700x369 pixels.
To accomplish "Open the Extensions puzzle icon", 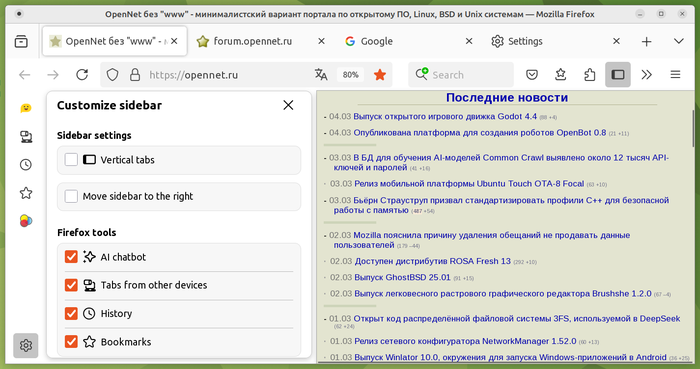I will tap(589, 75).
